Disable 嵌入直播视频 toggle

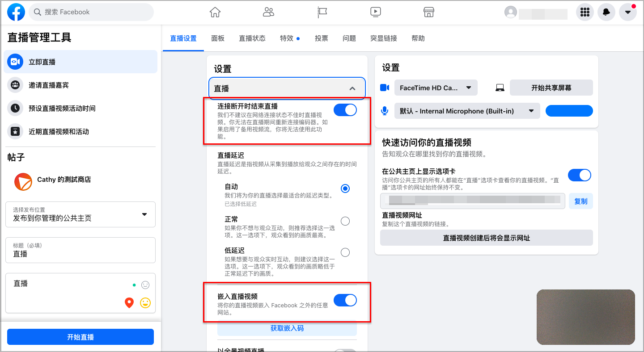pyautogui.click(x=345, y=300)
